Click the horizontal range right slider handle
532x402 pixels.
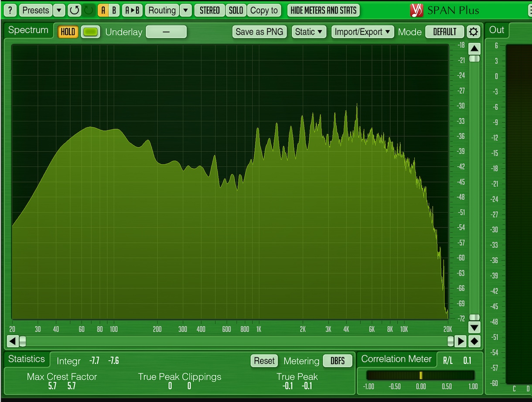point(450,341)
